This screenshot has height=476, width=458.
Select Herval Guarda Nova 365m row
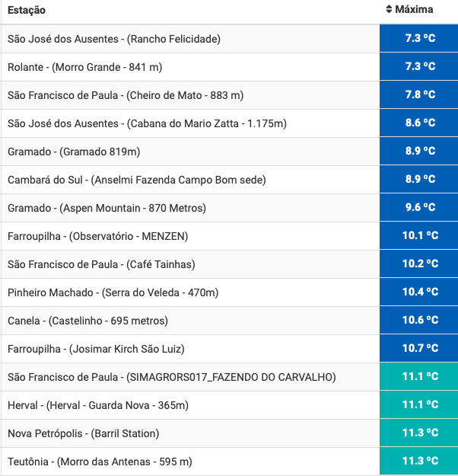pos(229,405)
